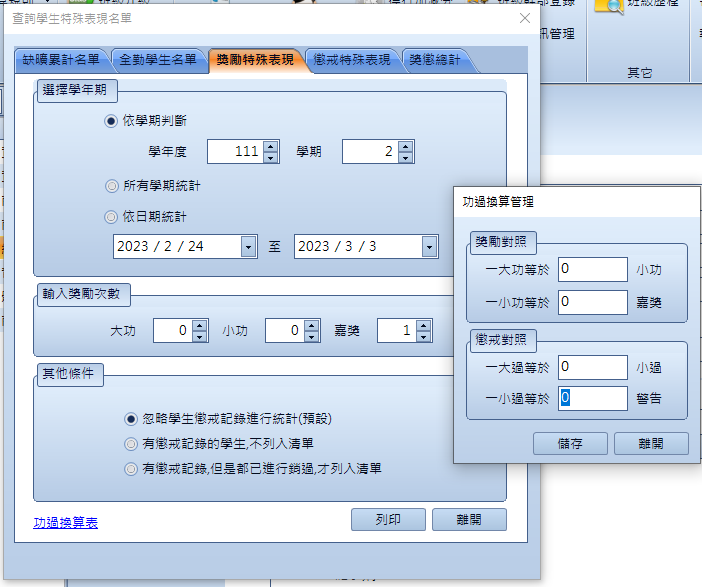The image size is (702, 587).
Task: Open 全勤學生名單 tab
Action: coord(158,60)
